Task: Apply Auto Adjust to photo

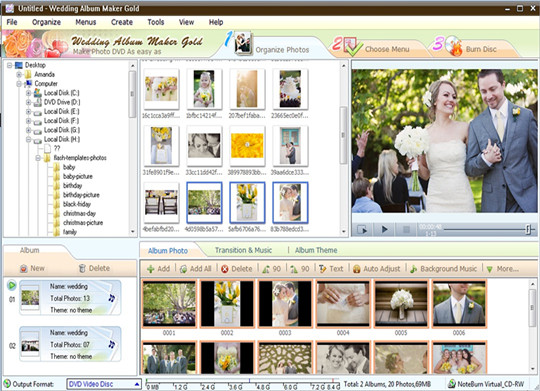Action: [357, 269]
